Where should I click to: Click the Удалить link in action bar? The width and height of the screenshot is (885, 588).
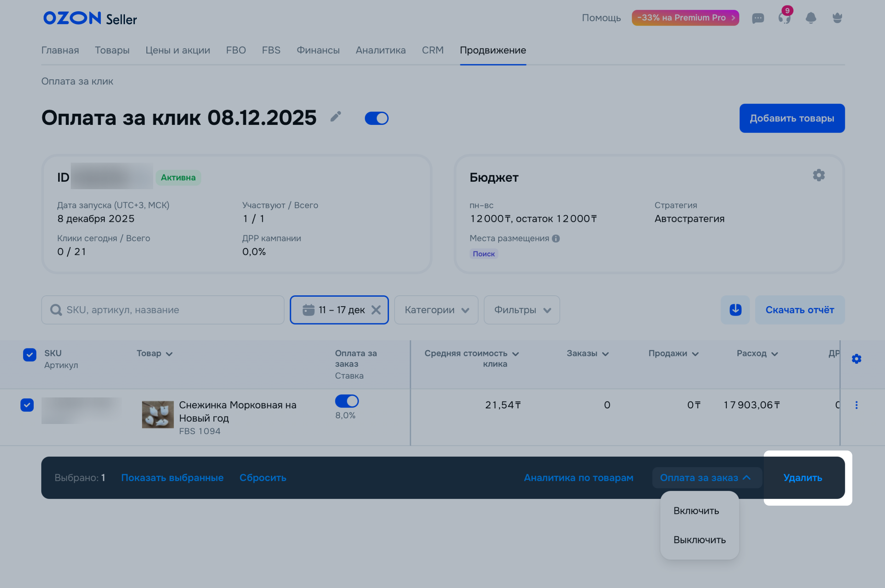pyautogui.click(x=803, y=478)
